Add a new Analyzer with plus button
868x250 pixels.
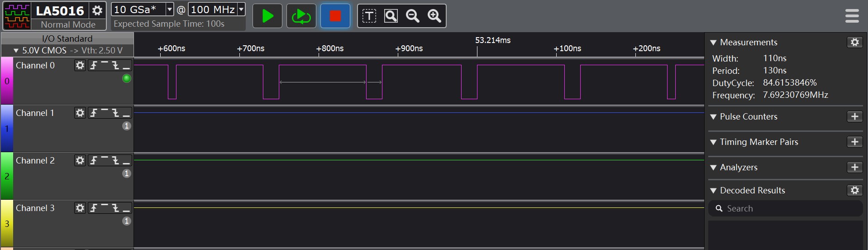click(854, 167)
